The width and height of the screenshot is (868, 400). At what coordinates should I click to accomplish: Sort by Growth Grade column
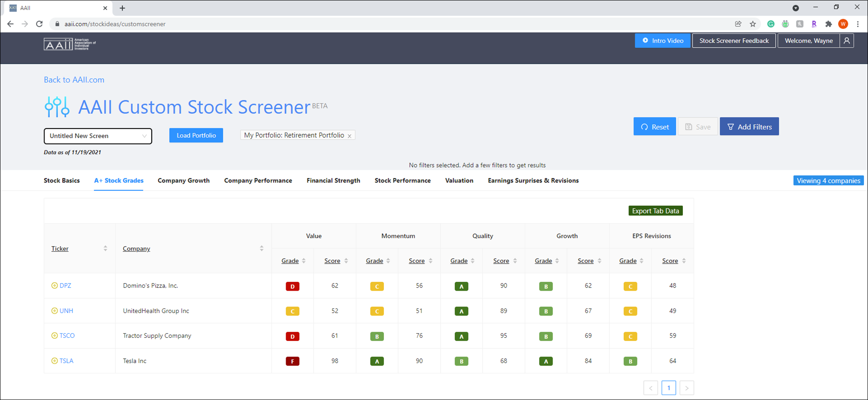557,261
